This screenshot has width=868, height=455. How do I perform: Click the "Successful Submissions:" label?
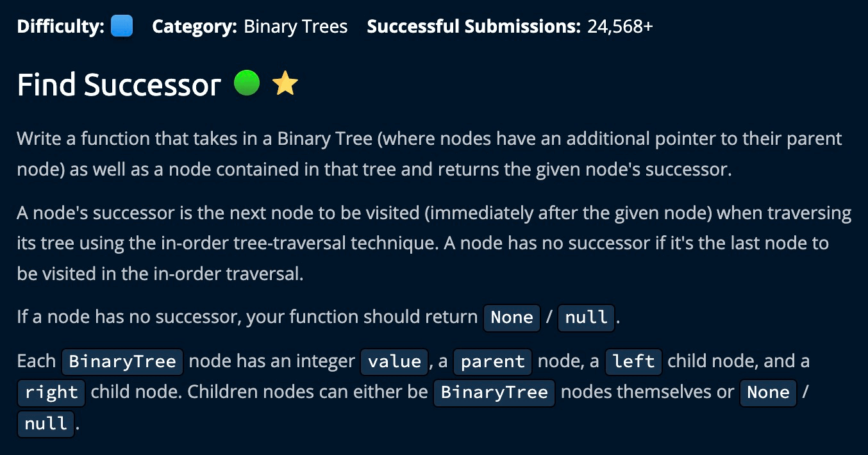pos(474,27)
